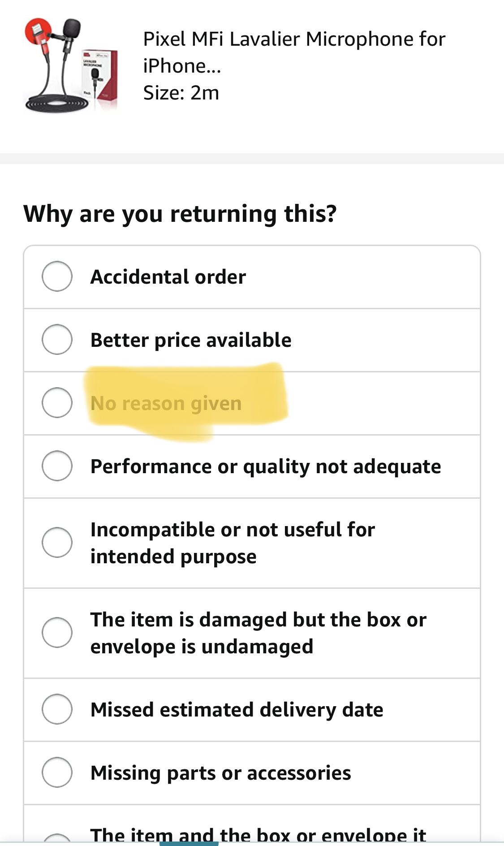Select the Better price available radio button
Image resolution: width=504 pixels, height=846 pixels.
[57, 340]
